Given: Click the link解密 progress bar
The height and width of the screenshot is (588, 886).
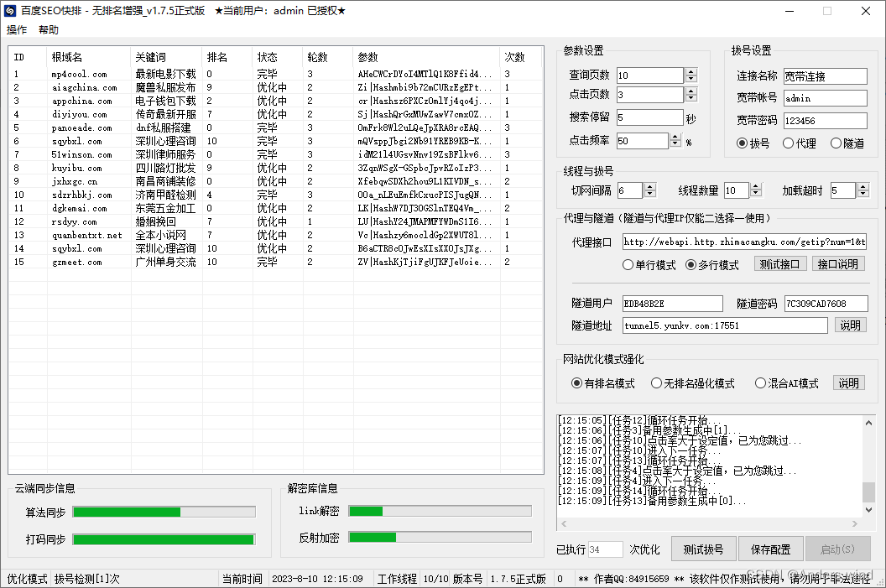Looking at the screenshot, I should [x=440, y=511].
